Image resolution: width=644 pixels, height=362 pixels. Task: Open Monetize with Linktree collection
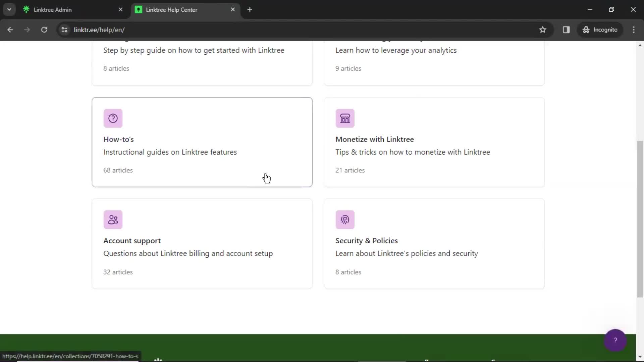coord(374,139)
